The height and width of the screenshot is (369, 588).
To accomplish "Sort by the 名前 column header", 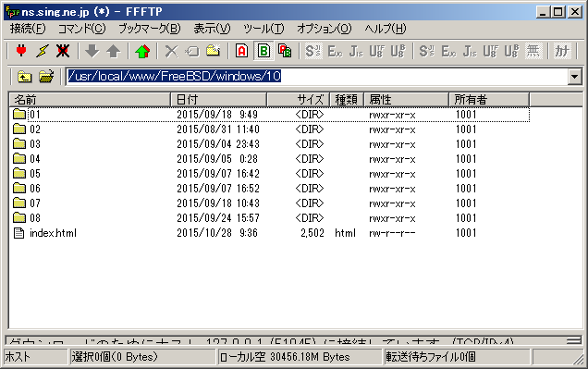I will pos(90,100).
